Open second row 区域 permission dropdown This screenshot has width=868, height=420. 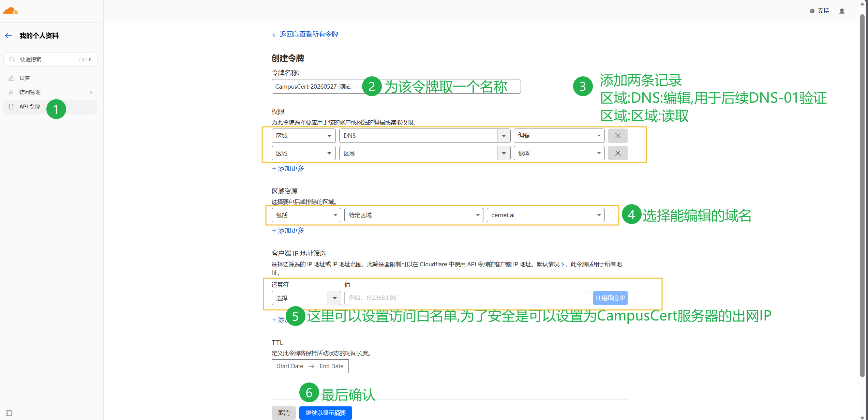coord(425,153)
